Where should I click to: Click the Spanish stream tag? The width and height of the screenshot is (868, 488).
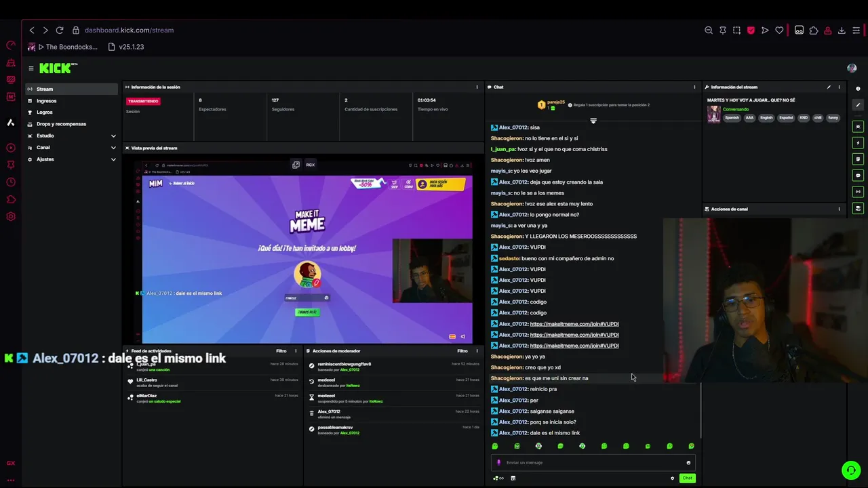click(732, 117)
